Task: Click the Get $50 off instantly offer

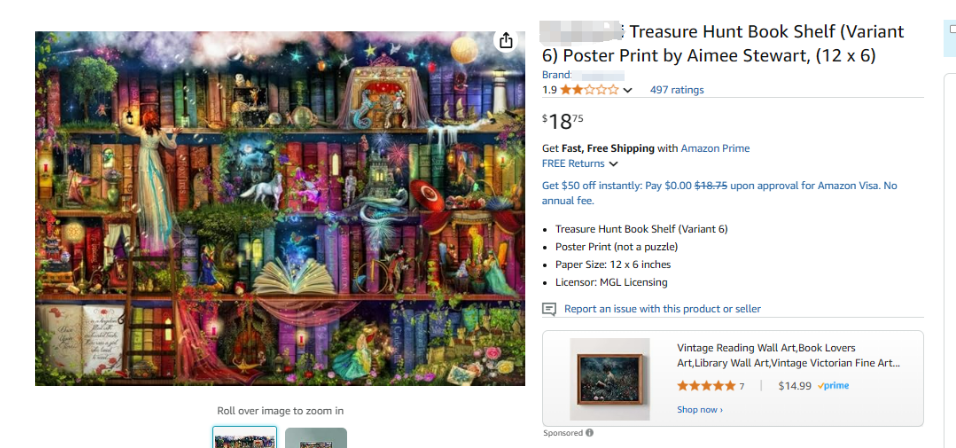Action: click(719, 193)
